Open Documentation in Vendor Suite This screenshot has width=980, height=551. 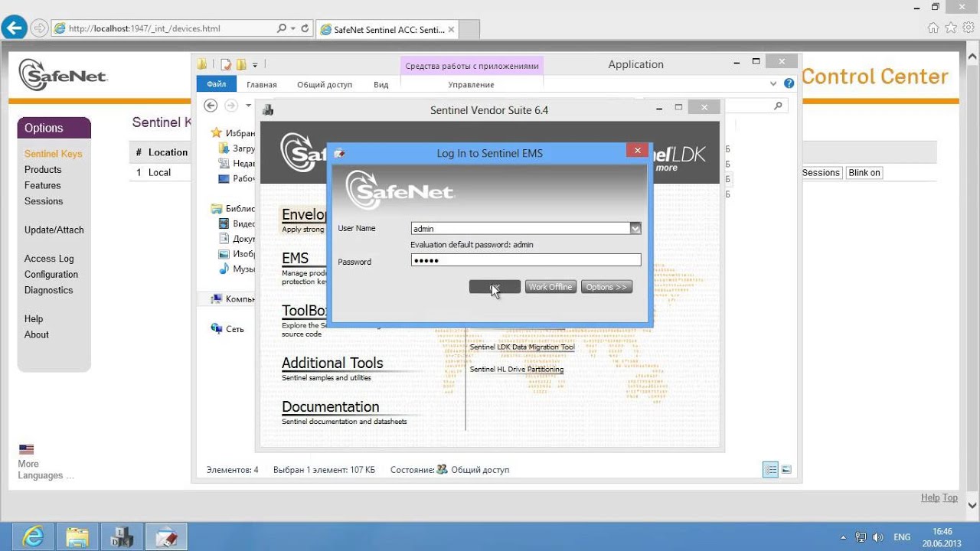click(x=331, y=407)
